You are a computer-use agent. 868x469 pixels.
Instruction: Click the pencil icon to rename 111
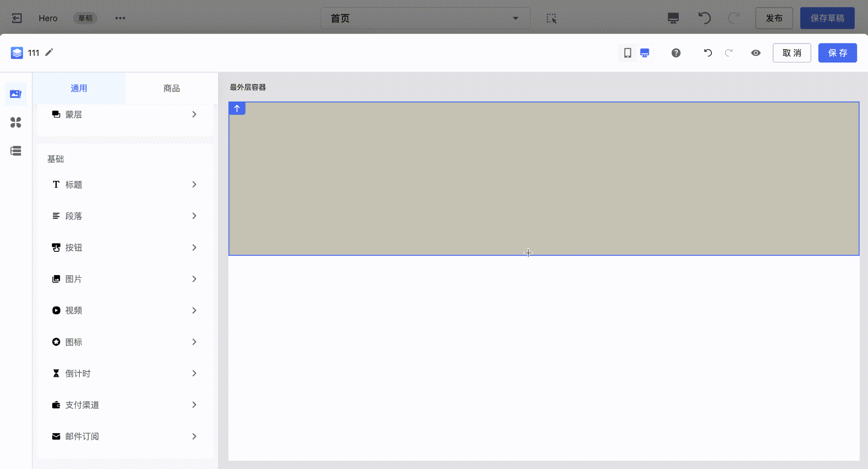49,52
